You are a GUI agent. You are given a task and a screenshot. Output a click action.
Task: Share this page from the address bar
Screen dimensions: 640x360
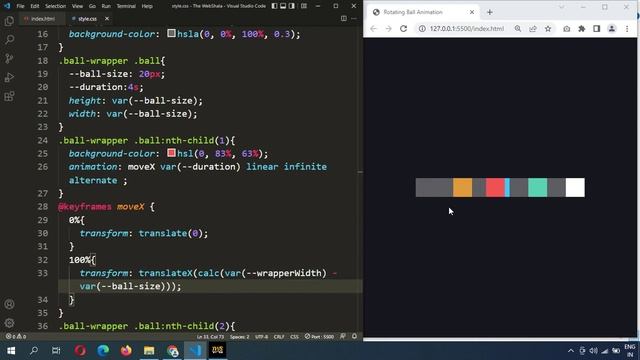[x=533, y=29]
